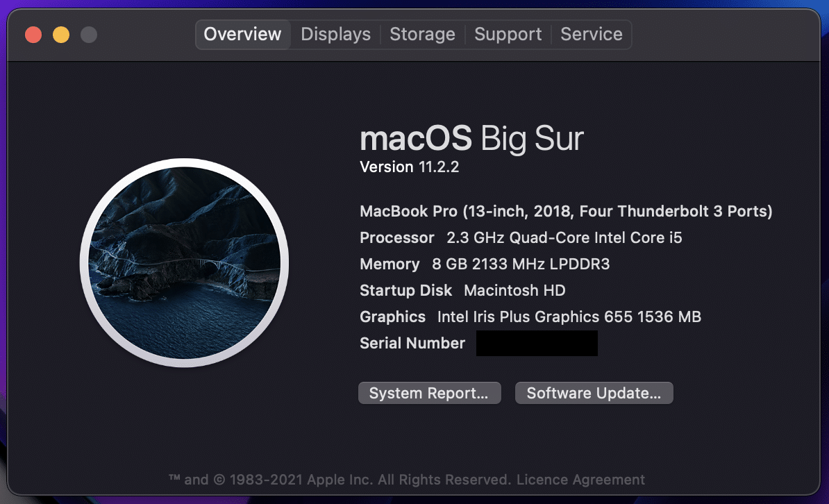Image resolution: width=829 pixels, height=504 pixels.
Task: Click the Startup Disk Macintosh HD entry
Action: coord(462,291)
